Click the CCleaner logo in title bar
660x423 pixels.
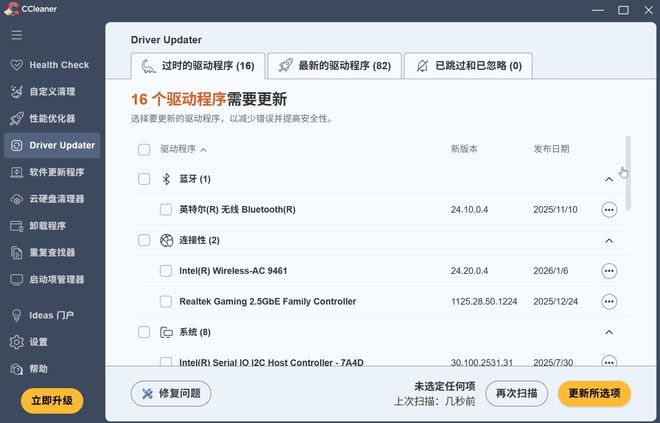[x=12, y=8]
